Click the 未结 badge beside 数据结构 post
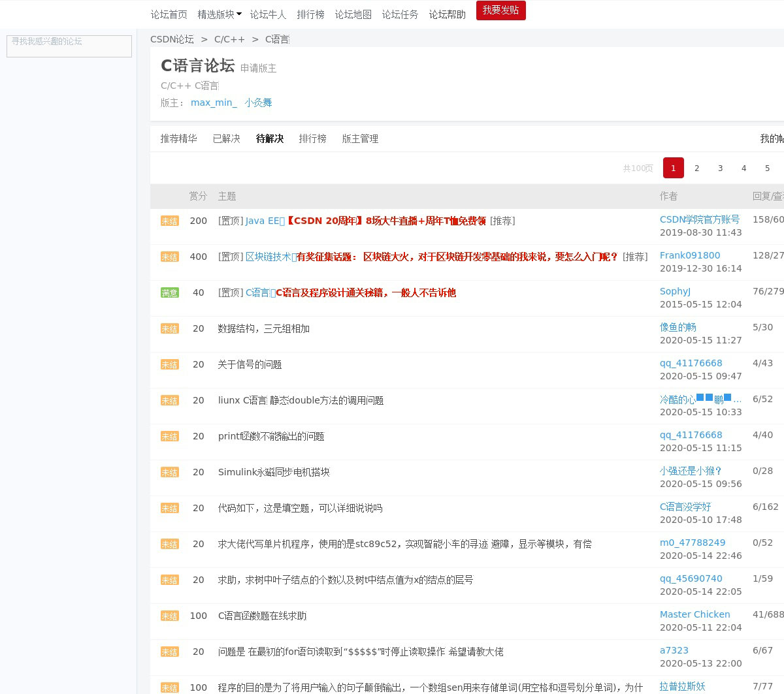This screenshot has height=694, width=784. (x=169, y=329)
